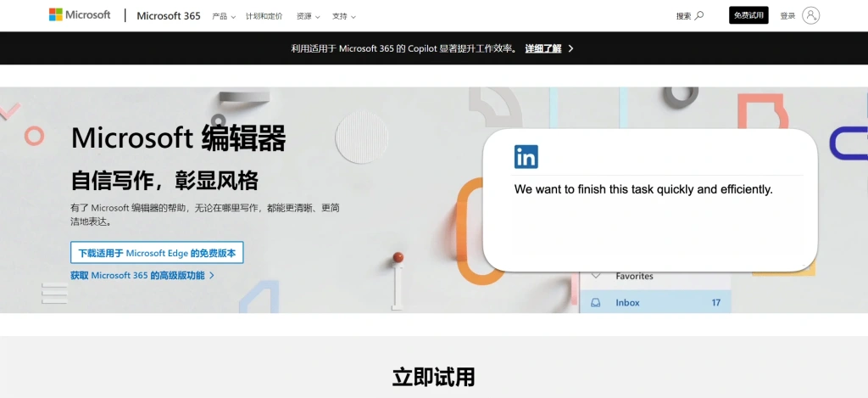Click the Microsoft 编辑器 heading

point(178,138)
